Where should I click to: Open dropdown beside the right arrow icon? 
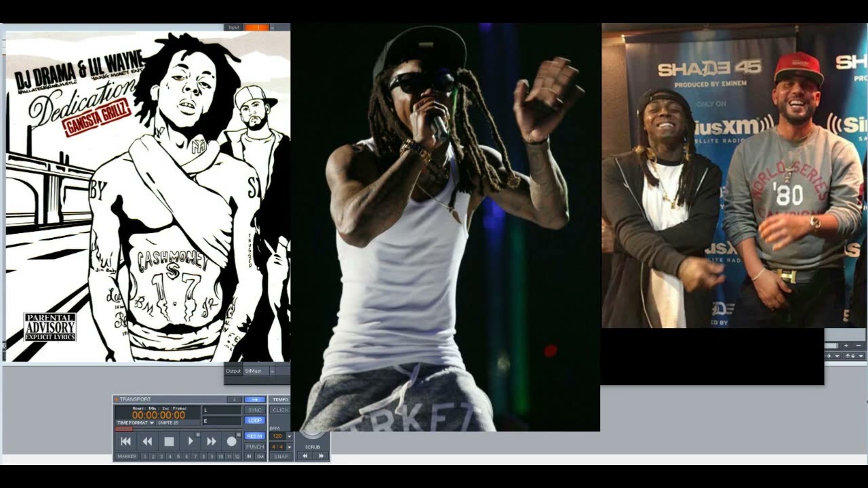point(837,356)
